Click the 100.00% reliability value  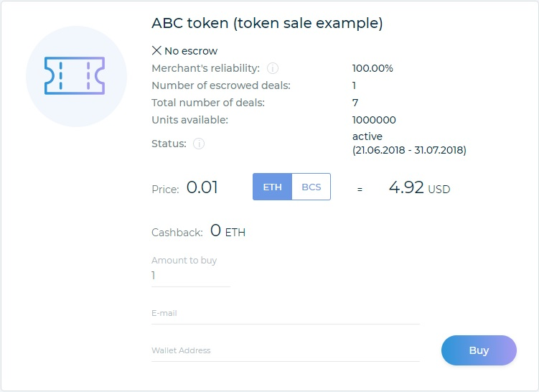pos(372,68)
